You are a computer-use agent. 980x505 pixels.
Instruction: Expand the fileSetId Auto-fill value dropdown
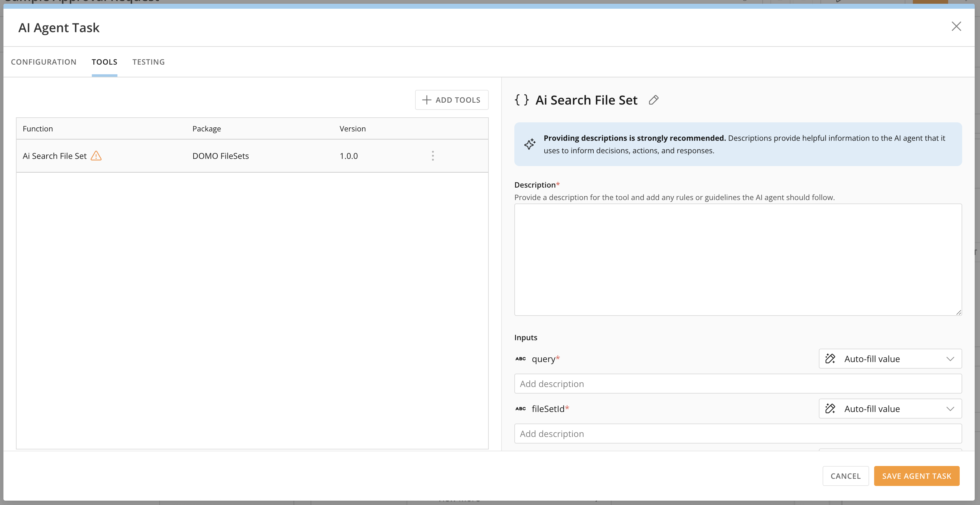(x=890, y=409)
